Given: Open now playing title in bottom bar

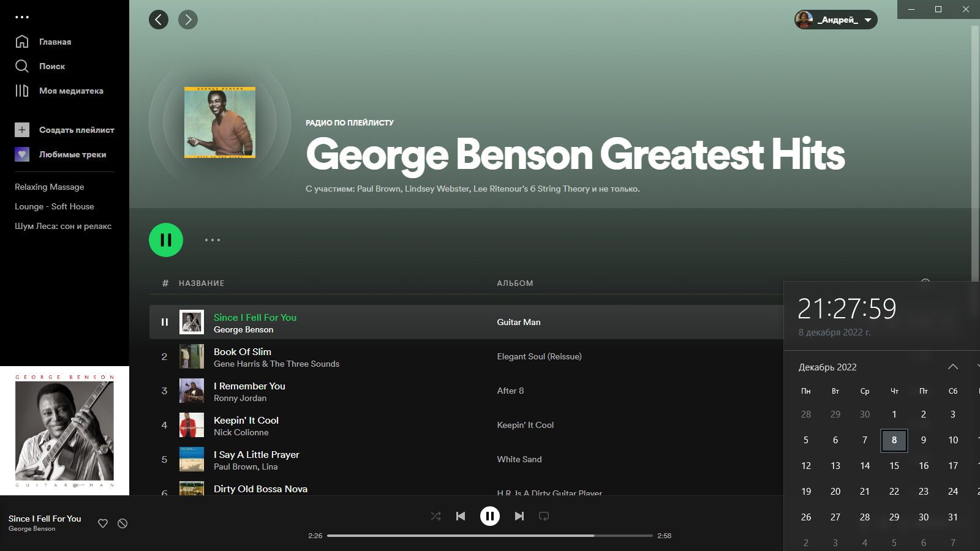Looking at the screenshot, I should (45, 519).
